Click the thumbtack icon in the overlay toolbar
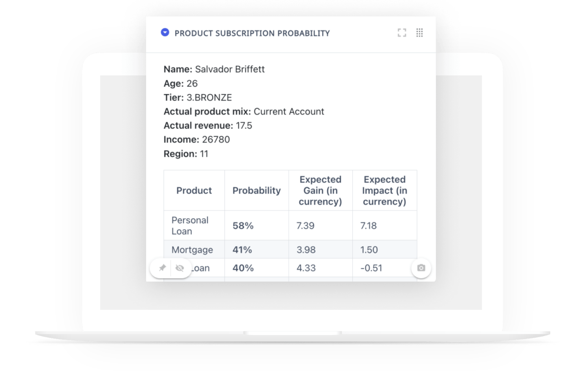 (x=163, y=268)
